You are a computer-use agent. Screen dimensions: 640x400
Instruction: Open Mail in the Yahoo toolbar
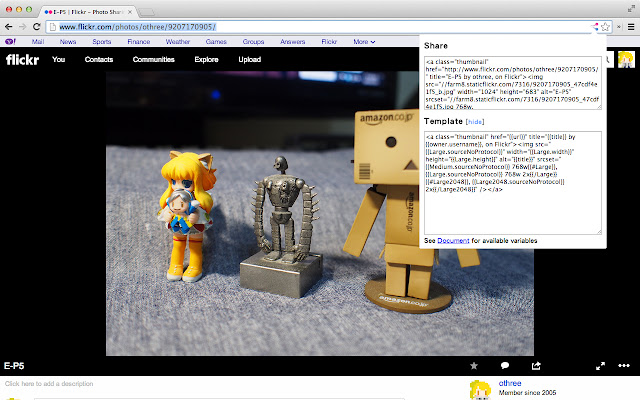click(x=38, y=42)
